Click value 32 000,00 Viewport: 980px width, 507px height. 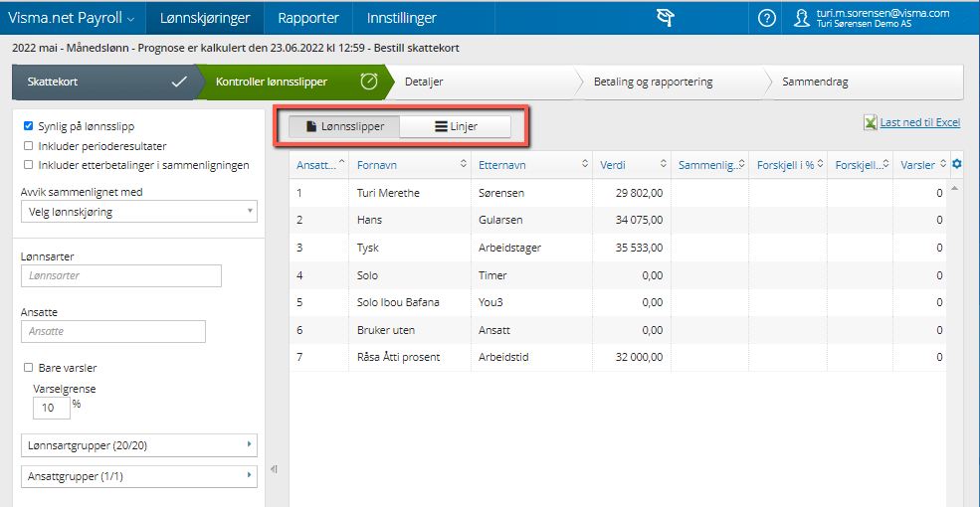(639, 358)
